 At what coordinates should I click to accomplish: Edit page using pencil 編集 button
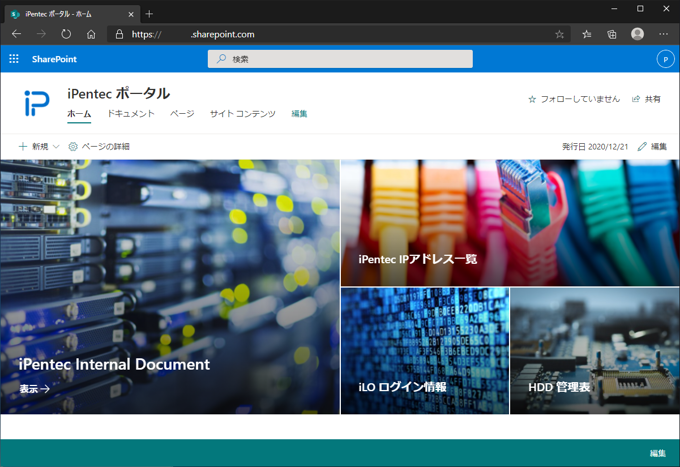click(652, 147)
